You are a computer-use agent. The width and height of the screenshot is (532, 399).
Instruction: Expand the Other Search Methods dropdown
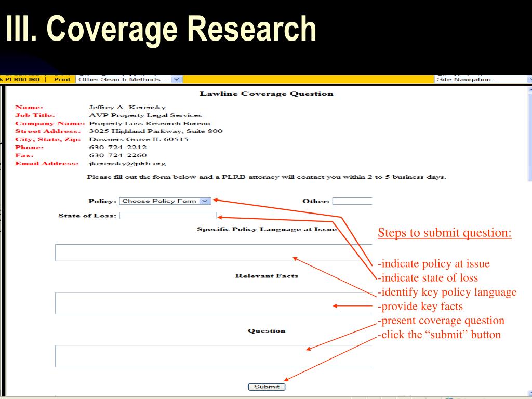129,79
